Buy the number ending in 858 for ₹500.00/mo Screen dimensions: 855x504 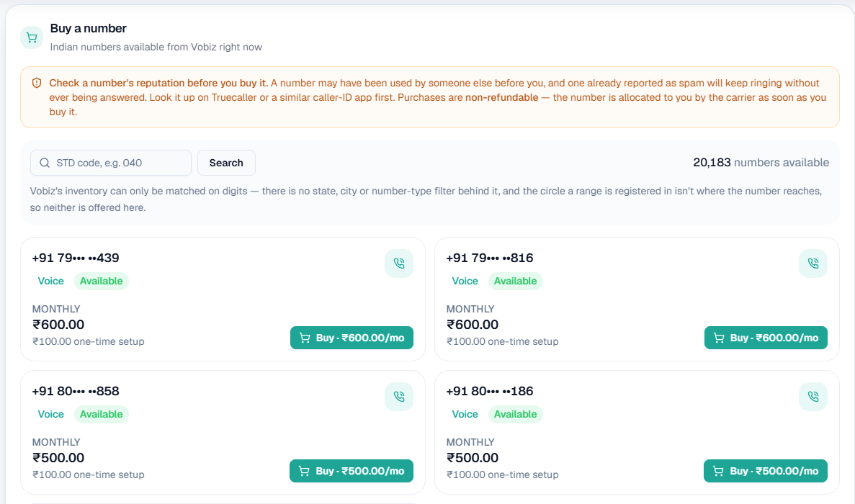[352, 471]
